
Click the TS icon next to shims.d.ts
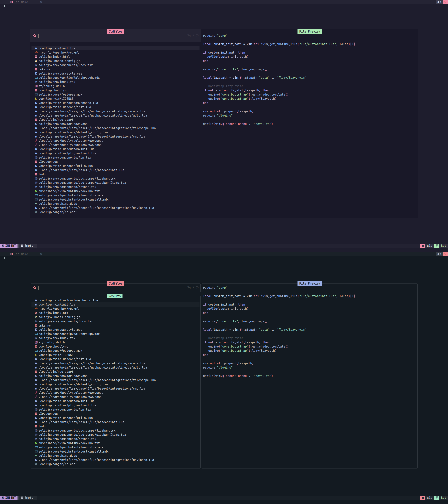pos(36,203)
